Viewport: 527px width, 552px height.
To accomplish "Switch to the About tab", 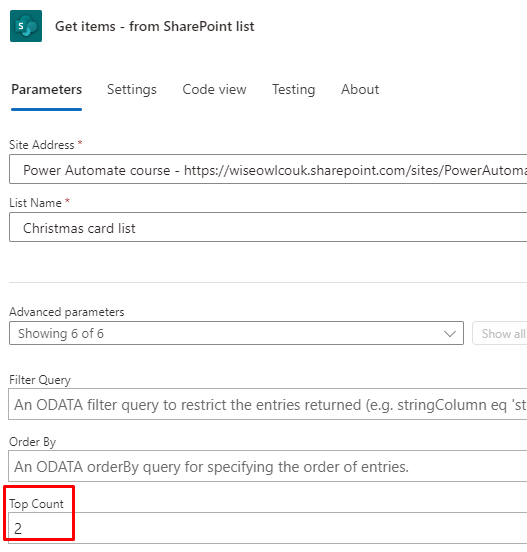I will click(360, 89).
